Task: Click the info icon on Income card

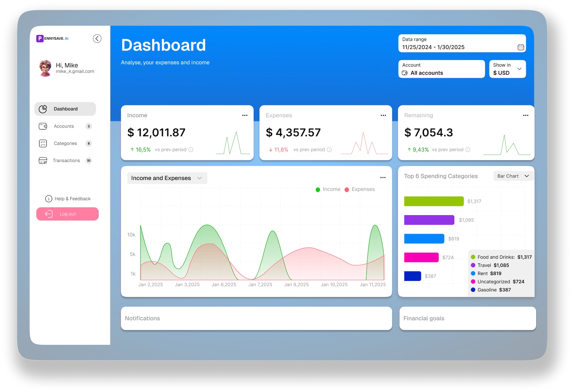Action: (x=191, y=150)
